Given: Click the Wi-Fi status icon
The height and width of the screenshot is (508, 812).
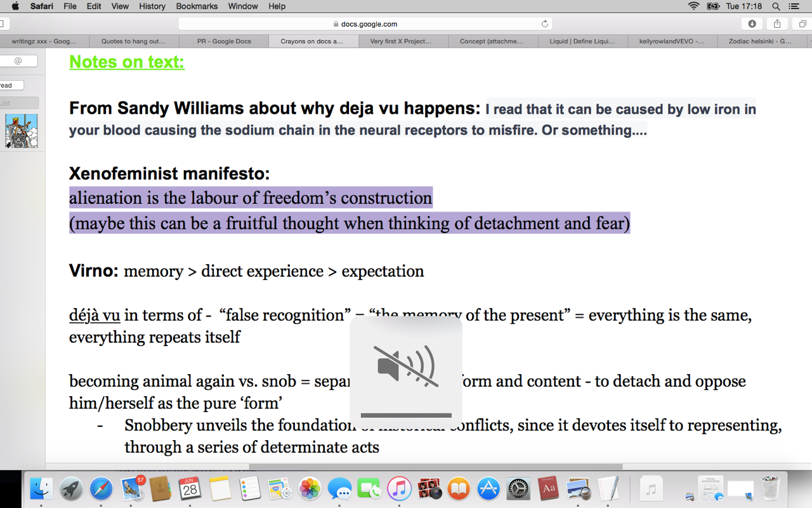Looking at the screenshot, I should point(694,6).
